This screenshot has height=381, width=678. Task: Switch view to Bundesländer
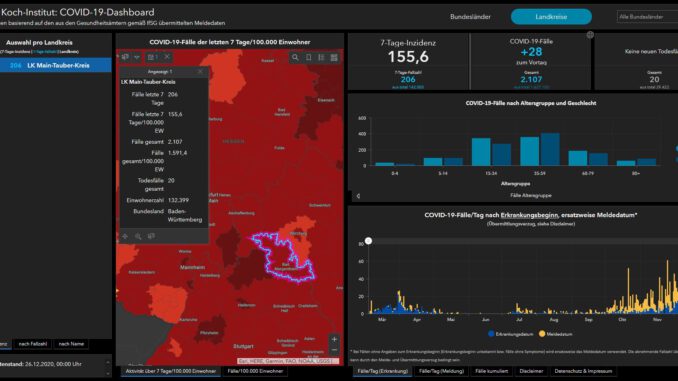(470, 17)
